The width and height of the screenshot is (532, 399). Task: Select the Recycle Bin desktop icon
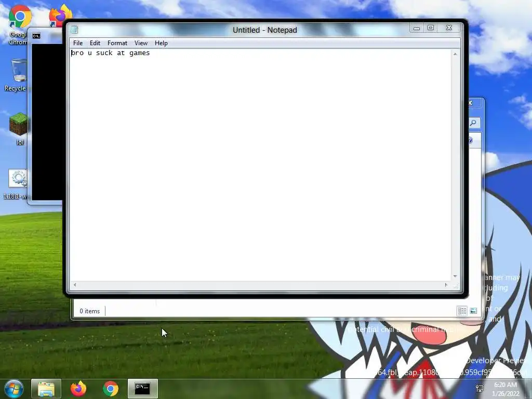tap(16, 75)
